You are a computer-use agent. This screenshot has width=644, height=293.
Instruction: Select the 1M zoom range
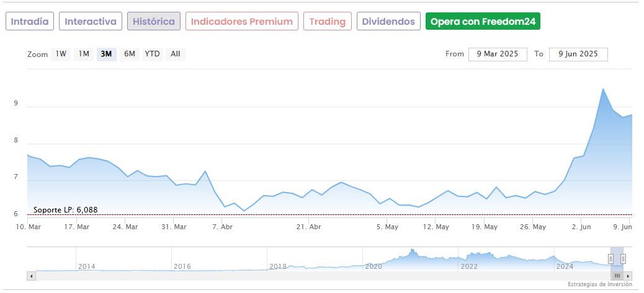[x=84, y=54]
